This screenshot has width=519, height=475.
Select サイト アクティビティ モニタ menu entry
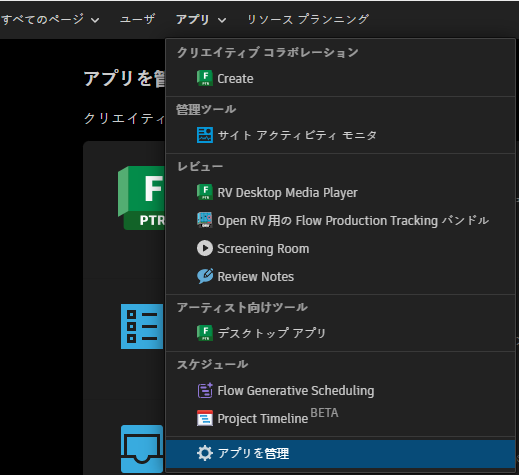(340, 135)
